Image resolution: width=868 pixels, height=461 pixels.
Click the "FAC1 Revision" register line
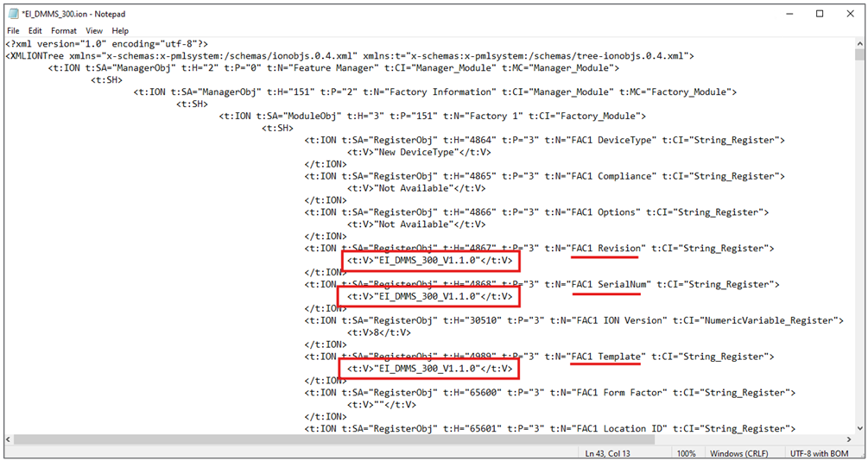pyautogui.click(x=539, y=249)
